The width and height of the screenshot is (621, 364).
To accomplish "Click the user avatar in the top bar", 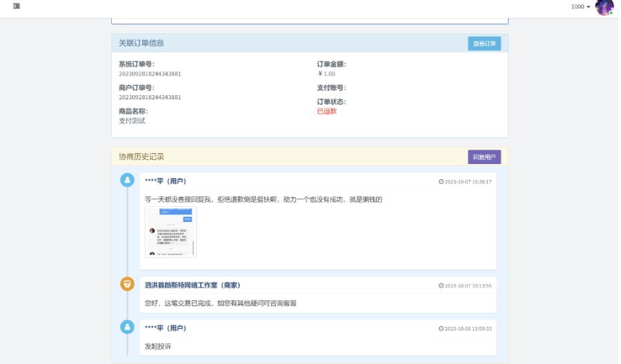I will point(604,8).
